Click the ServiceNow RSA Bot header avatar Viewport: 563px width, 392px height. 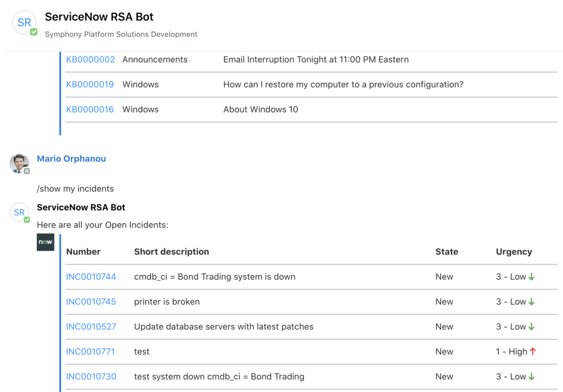[x=24, y=23]
